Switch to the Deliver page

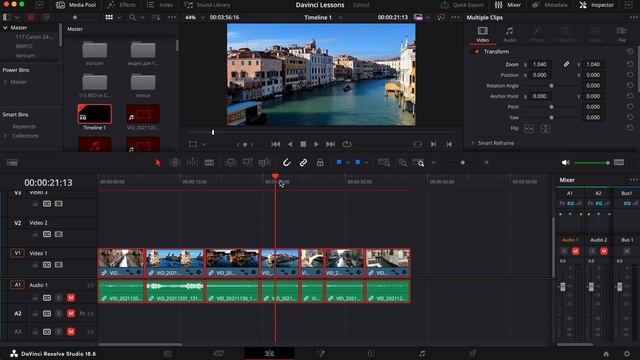472,353
